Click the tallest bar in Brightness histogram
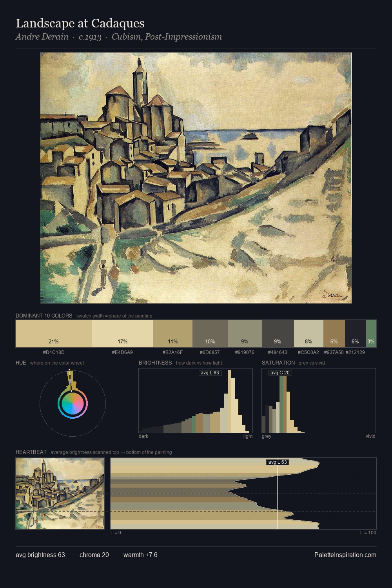Viewport: 392px width, 588px height. click(229, 401)
